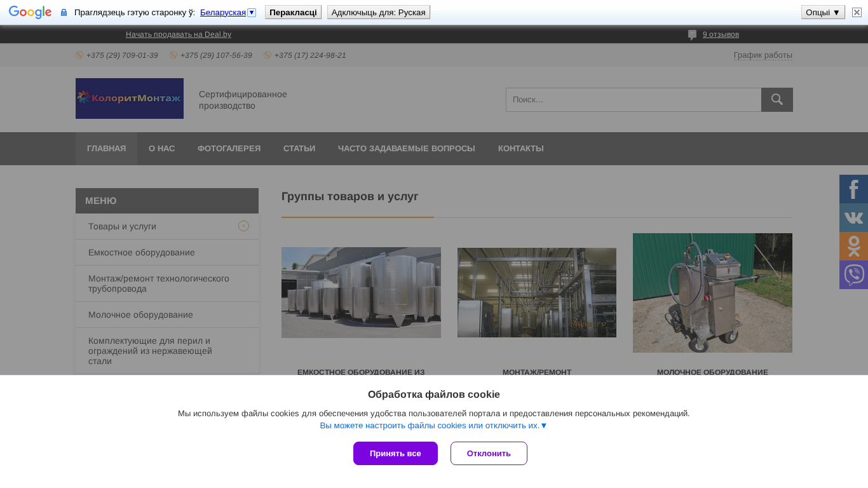Image resolution: width=868 pixels, height=488 pixels.
Task: Click the КолоритМонтаж logo
Action: 130,98
